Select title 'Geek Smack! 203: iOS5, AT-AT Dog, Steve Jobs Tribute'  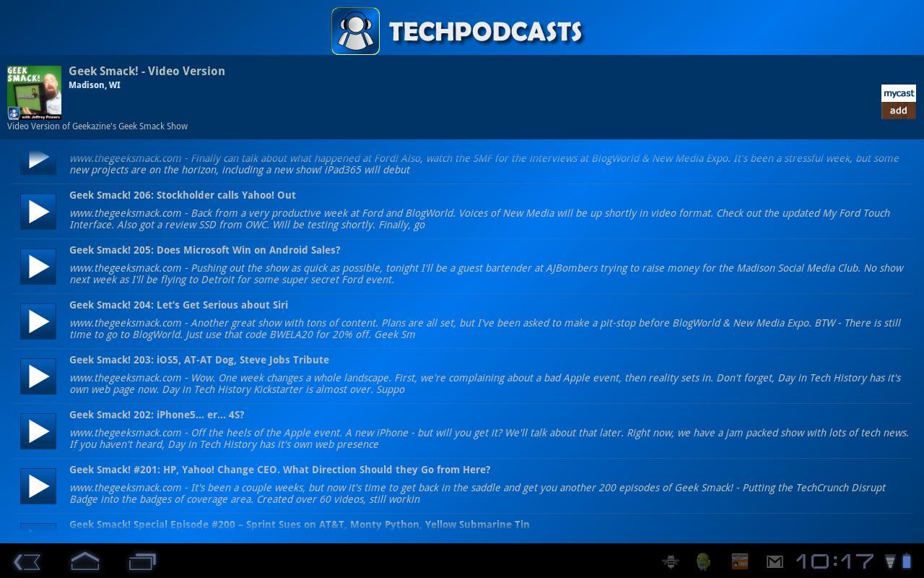point(199,360)
